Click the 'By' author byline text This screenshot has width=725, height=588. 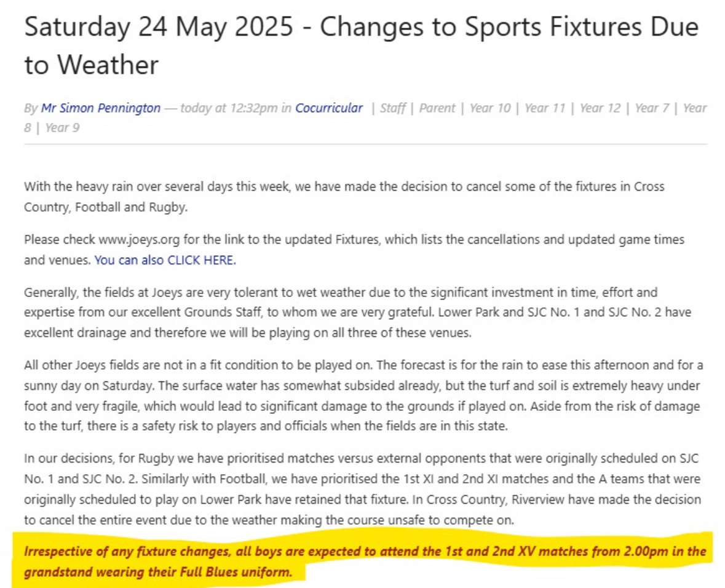(31, 108)
